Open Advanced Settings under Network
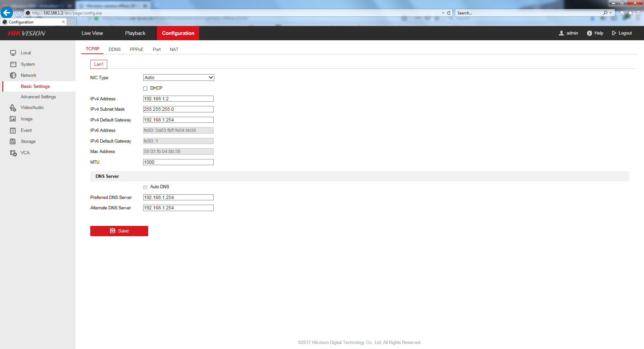Image resolution: width=644 pixels, height=349 pixels. coord(38,97)
